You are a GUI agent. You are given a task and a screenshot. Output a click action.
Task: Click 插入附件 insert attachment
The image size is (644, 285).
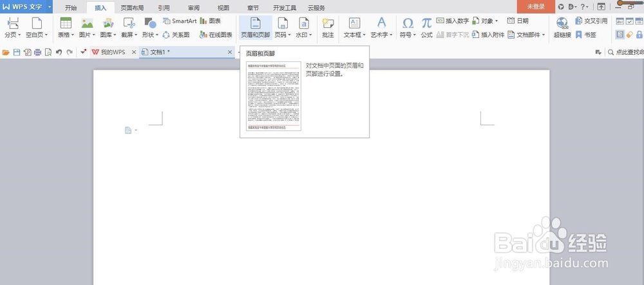(488, 35)
